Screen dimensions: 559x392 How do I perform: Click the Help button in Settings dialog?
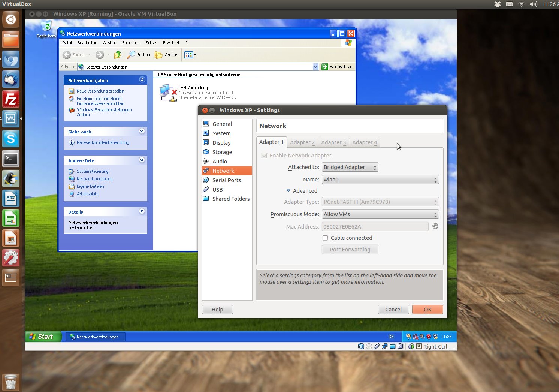click(x=217, y=310)
